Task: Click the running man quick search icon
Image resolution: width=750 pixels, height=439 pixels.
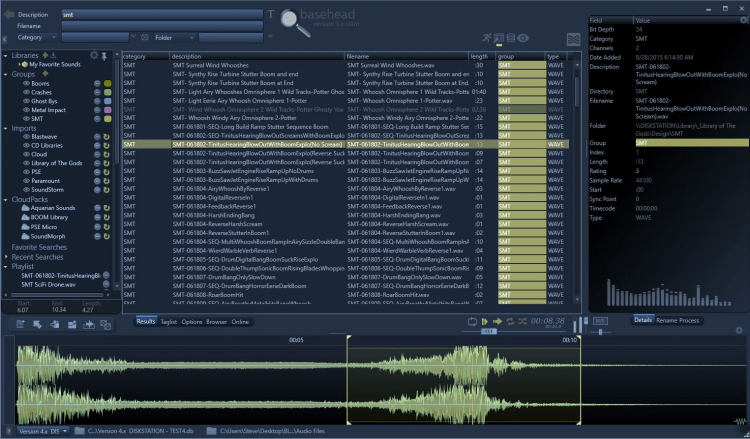Action: pos(485,38)
